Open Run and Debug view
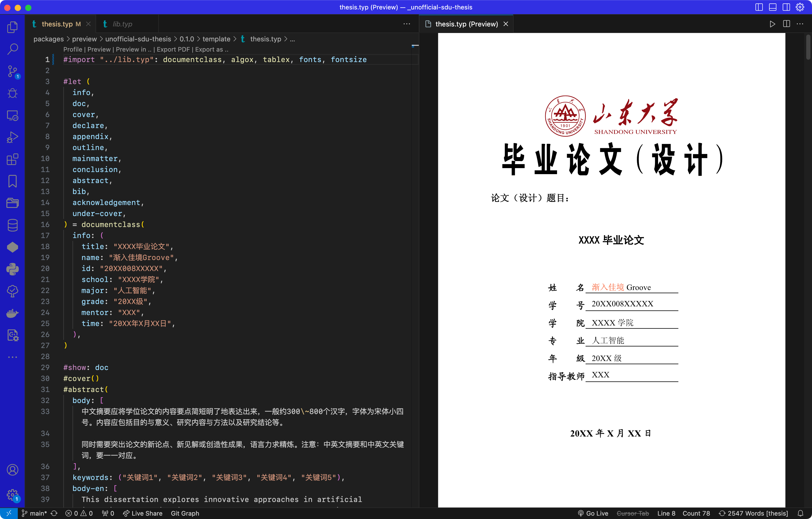 [x=13, y=137]
